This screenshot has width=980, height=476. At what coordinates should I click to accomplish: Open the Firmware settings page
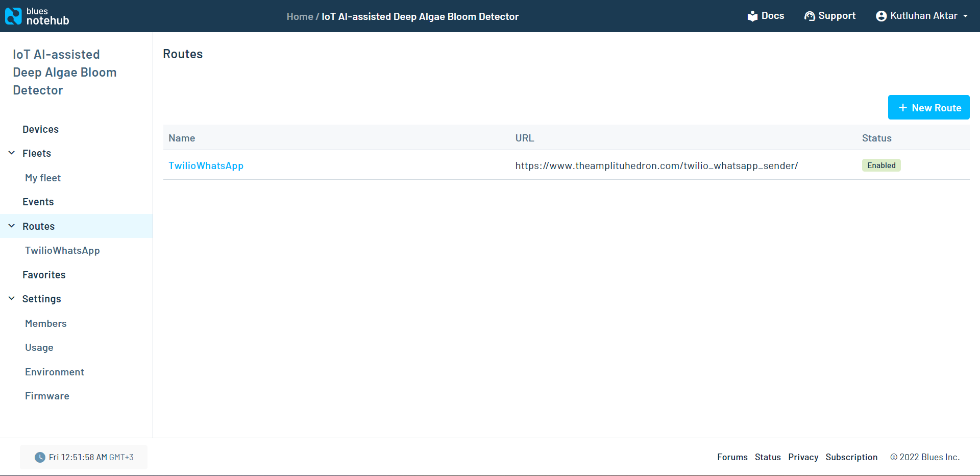point(47,396)
